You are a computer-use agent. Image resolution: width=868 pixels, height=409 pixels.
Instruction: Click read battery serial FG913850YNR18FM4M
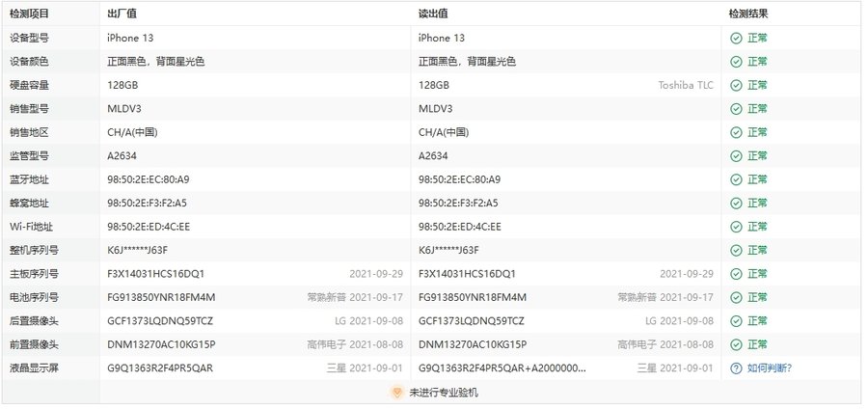473,298
